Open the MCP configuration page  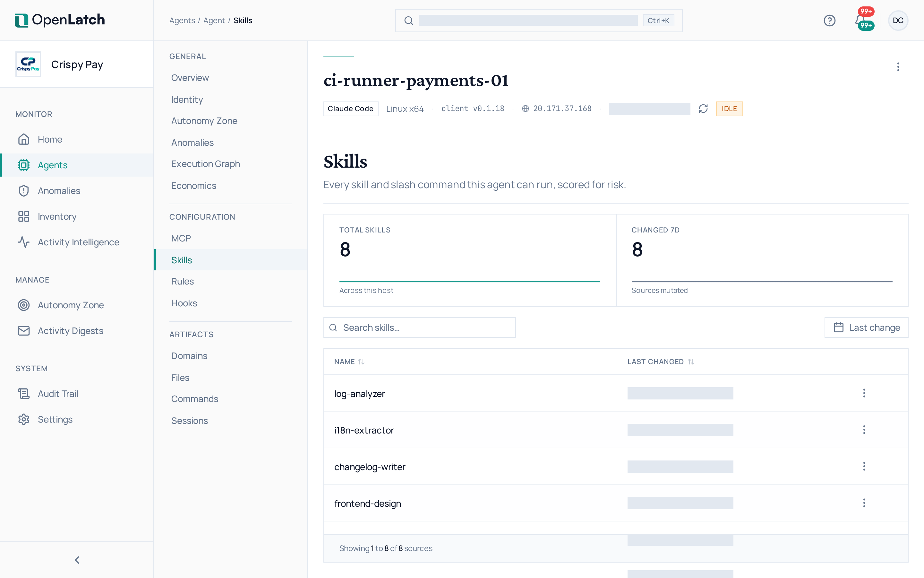coord(181,238)
